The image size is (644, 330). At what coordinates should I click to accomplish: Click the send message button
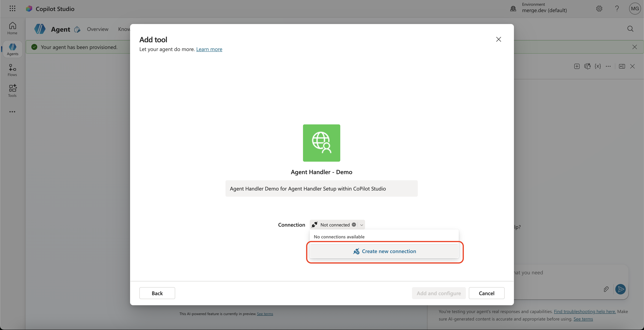coord(620,289)
